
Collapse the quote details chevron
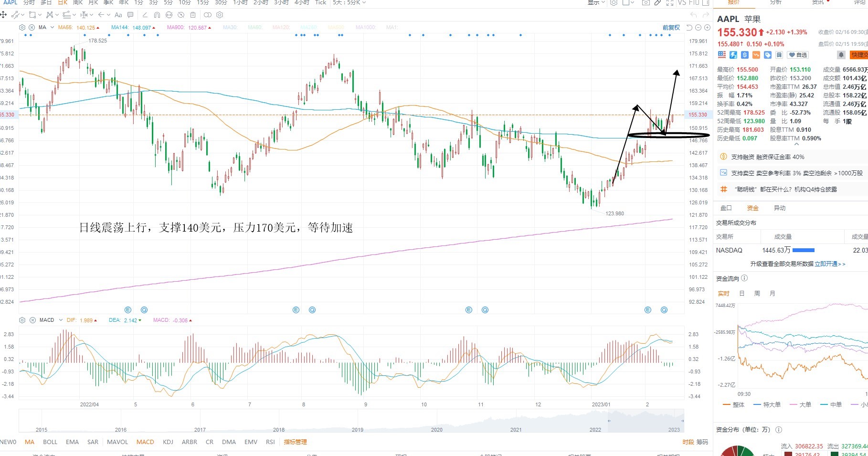pyautogui.click(x=796, y=144)
